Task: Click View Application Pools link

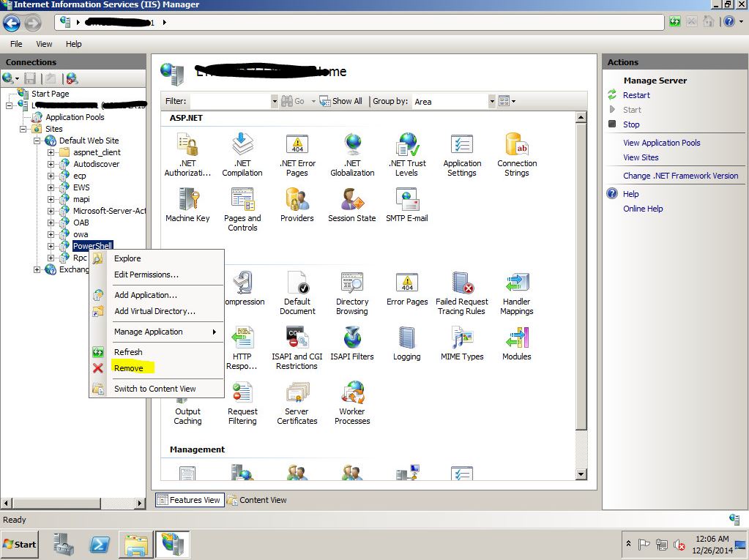Action: point(662,143)
